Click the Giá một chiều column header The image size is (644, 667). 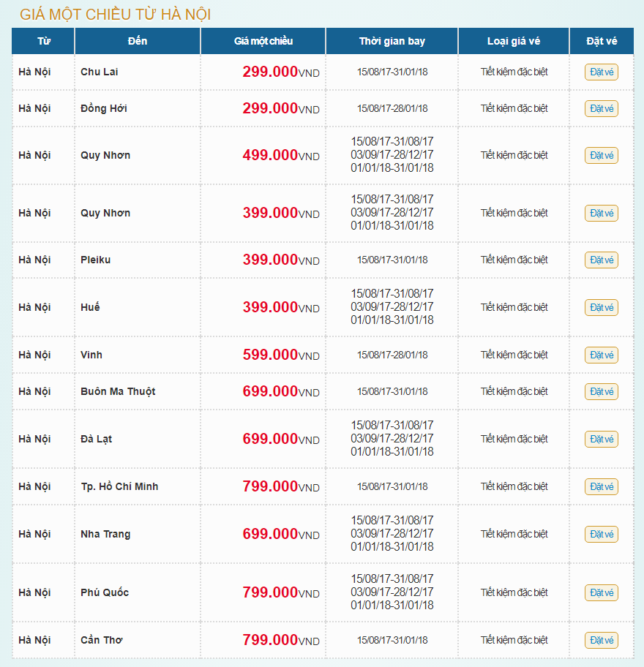pyautogui.click(x=263, y=41)
